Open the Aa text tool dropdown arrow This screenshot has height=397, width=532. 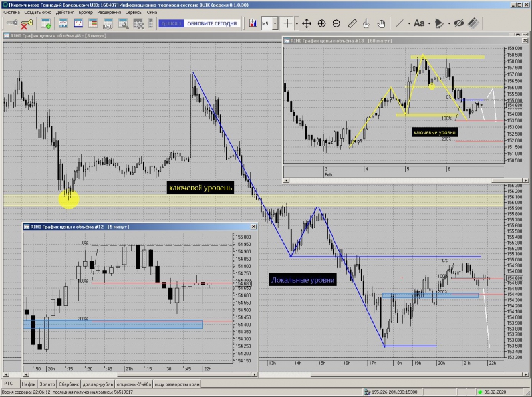[429, 24]
